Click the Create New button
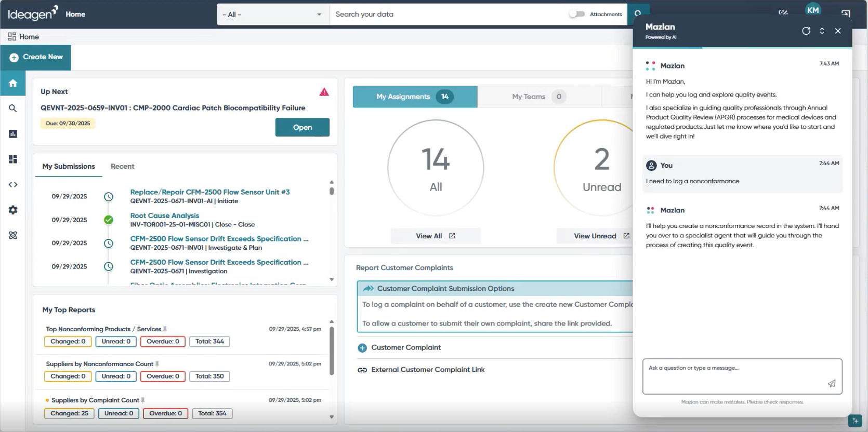Screen dimensions: 868x432 pos(36,57)
